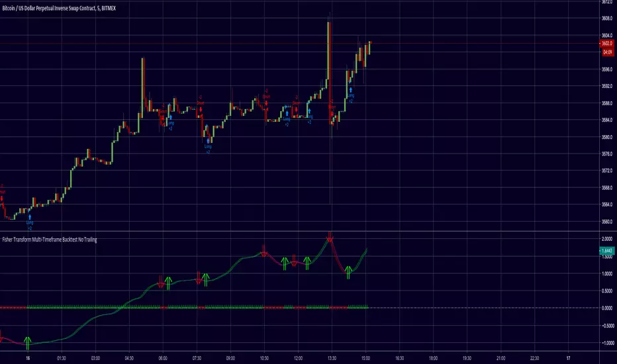The width and height of the screenshot is (617, 364).
Task: Click the green 1.6443 indicator value label
Action: [607, 250]
